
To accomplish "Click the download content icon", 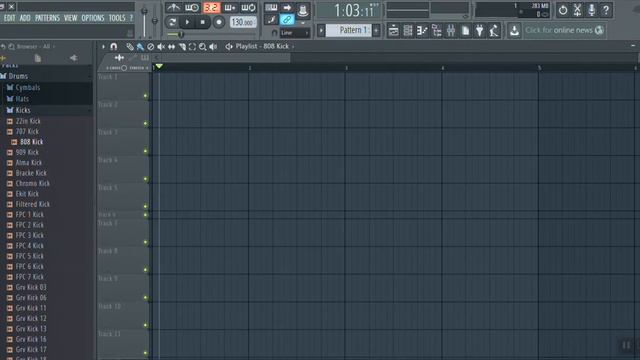I will pos(514,31).
